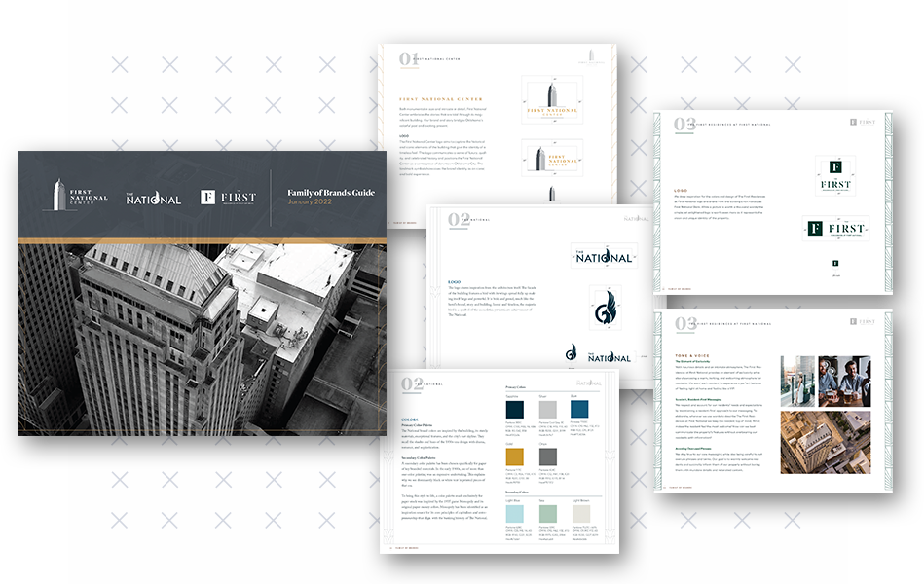This screenshot has height=584, width=924.
Task: Click the aerial building photo on page 03
Action: [x=821, y=442]
